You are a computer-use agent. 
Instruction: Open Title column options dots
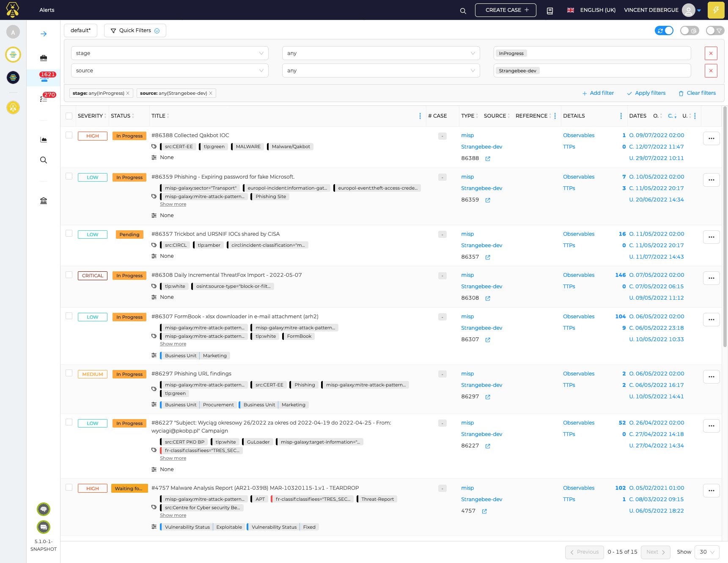[420, 116]
